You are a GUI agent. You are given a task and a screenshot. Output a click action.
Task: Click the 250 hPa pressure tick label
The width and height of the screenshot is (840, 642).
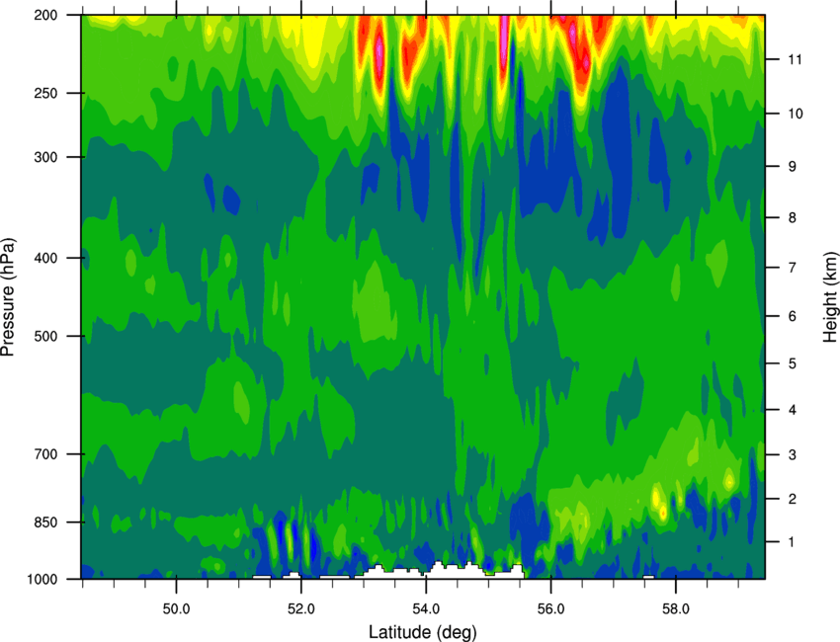click(x=46, y=93)
